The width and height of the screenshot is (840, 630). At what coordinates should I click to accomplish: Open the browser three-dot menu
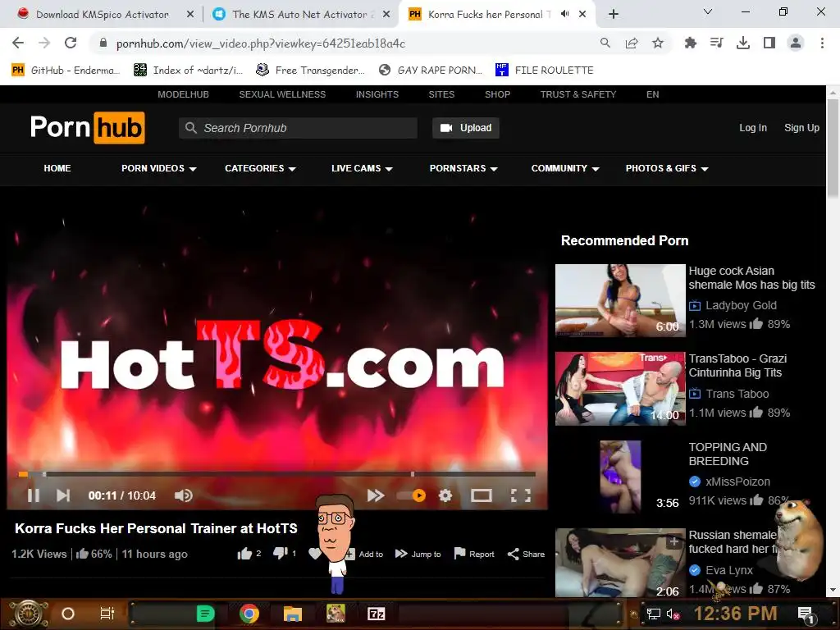pos(822,43)
